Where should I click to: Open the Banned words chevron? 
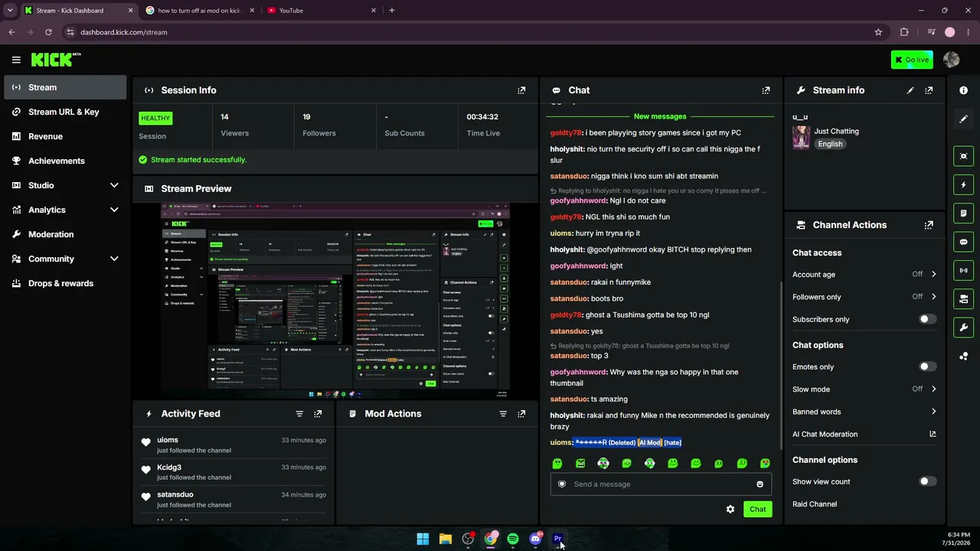click(x=933, y=412)
